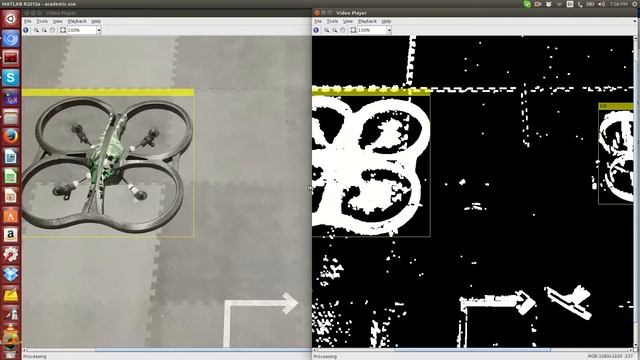Expand the magnification dropdown in right player

pos(389,30)
